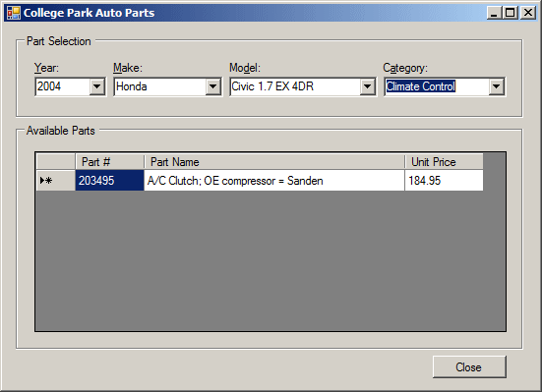
Task: Sort by the Part Name column header
Action: [274, 162]
